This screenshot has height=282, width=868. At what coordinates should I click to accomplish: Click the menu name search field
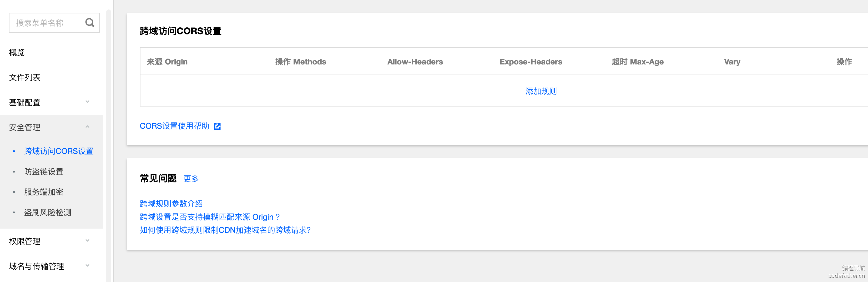(47, 23)
